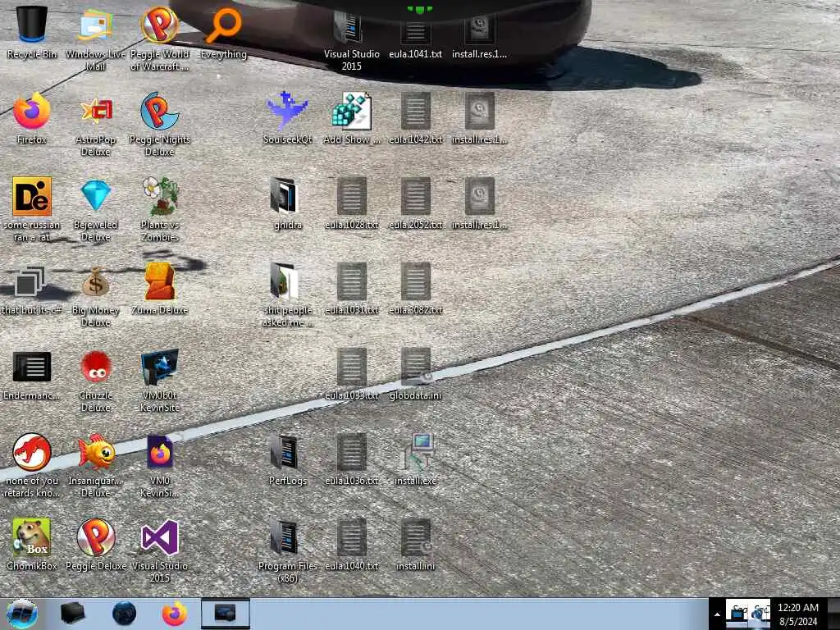Select install.res file next to eula.1042.txt

pos(479,118)
